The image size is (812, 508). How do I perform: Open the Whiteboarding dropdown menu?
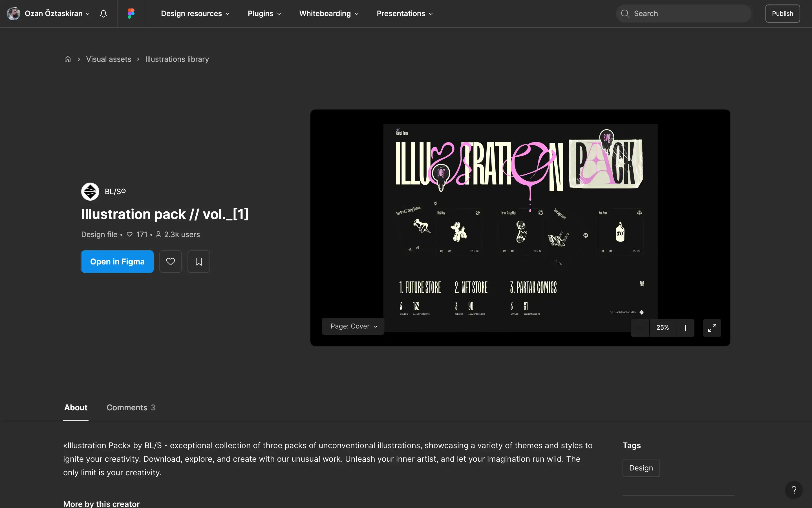click(329, 14)
